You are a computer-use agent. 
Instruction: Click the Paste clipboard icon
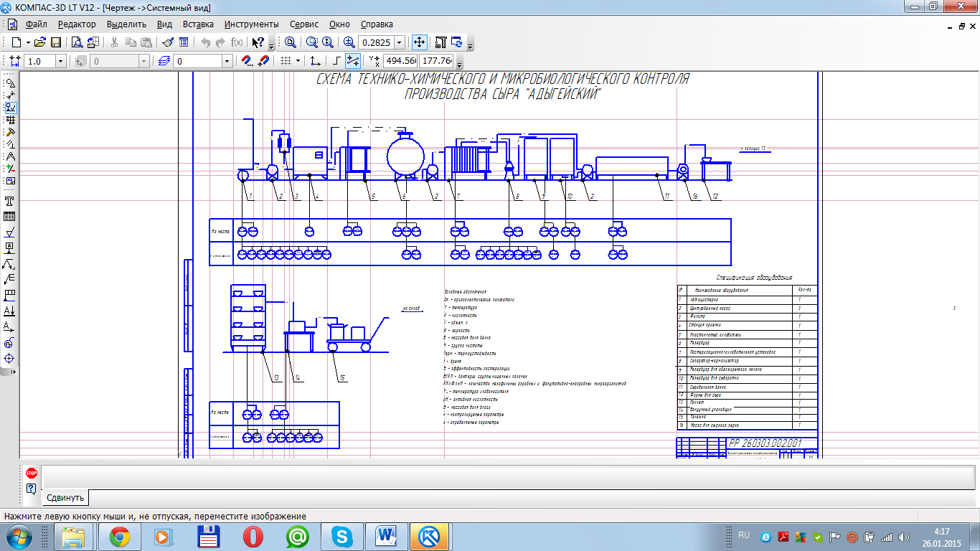146,42
